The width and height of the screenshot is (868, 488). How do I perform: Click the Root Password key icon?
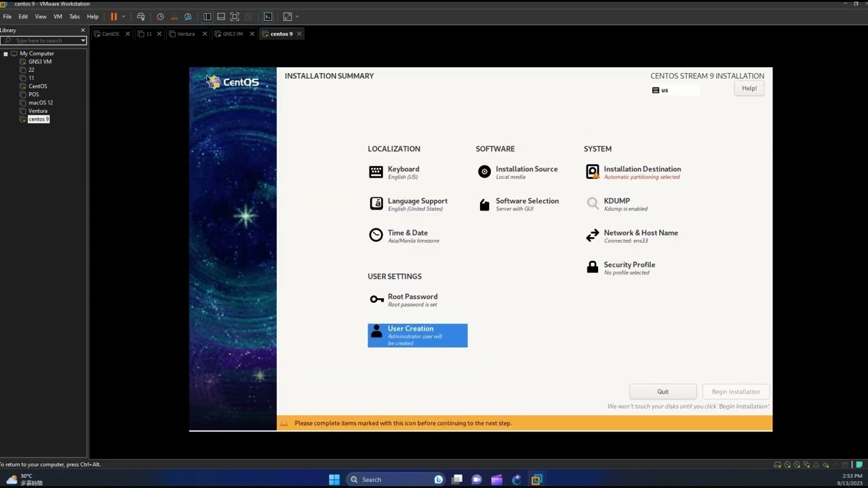376,300
